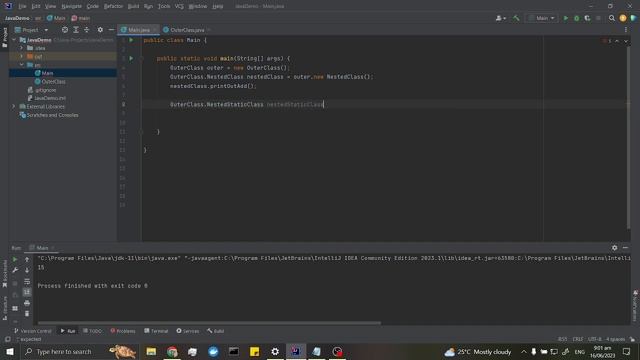Click the Windows Start button
Image resolution: width=640 pixels, height=360 pixels.
click(x=9, y=351)
